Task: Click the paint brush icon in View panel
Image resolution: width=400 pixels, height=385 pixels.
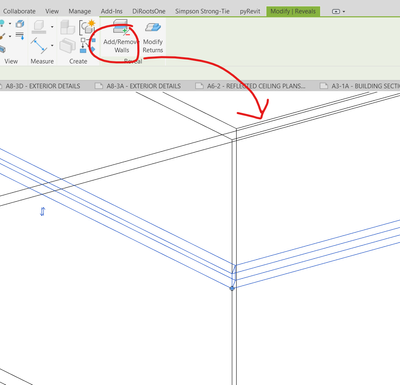Action: click(x=3, y=36)
